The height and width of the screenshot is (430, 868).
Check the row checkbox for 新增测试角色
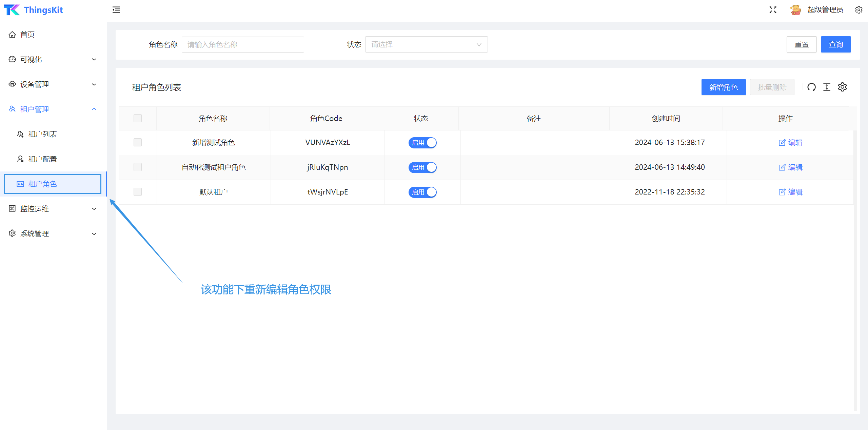click(138, 142)
